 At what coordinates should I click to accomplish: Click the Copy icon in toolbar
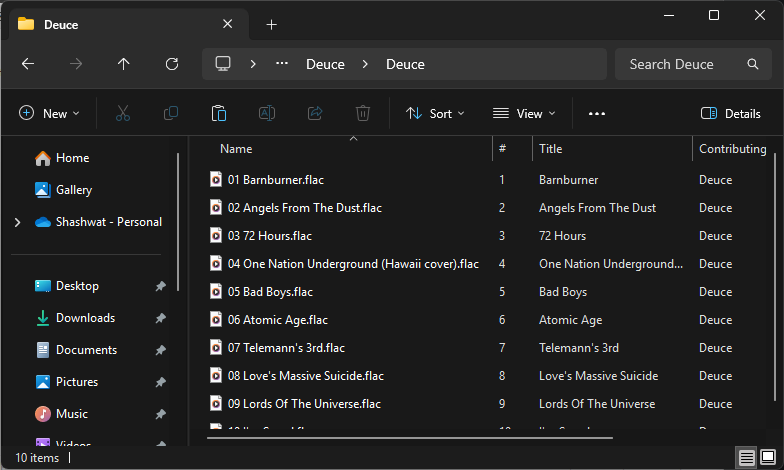coord(171,114)
